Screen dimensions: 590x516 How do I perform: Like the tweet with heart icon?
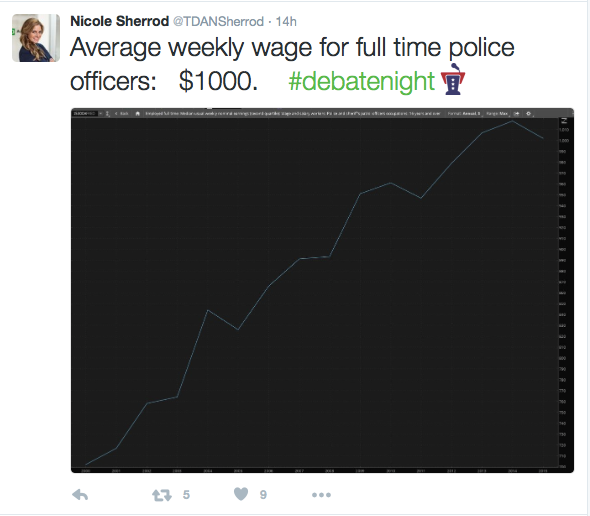click(x=241, y=494)
